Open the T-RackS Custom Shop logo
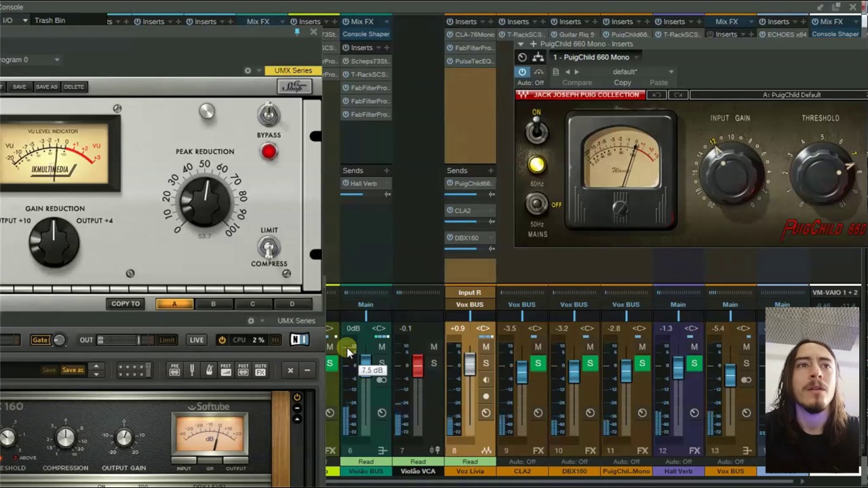Image resolution: width=868 pixels, height=488 pixels. [294, 86]
